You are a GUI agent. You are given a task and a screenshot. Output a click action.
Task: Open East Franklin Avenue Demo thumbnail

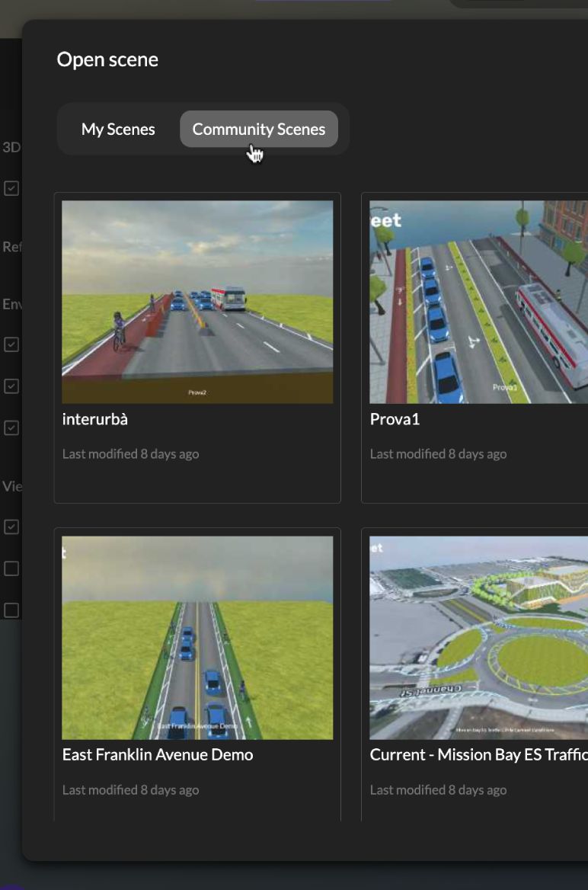(x=197, y=637)
